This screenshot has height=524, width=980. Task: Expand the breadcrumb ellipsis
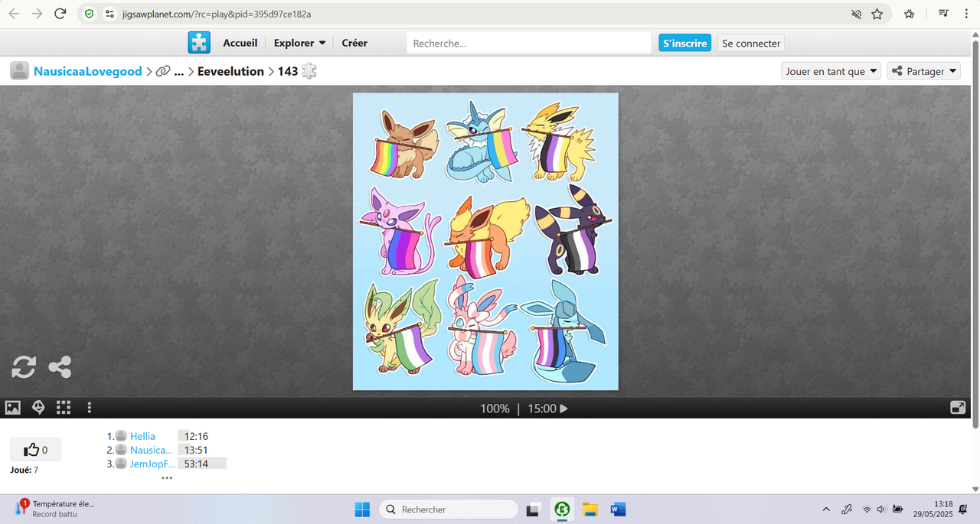179,71
